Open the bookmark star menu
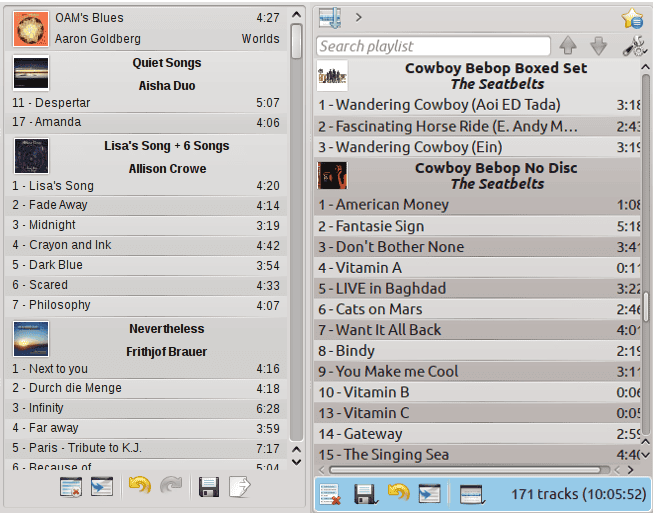The width and height of the screenshot is (653, 514). coord(632,18)
